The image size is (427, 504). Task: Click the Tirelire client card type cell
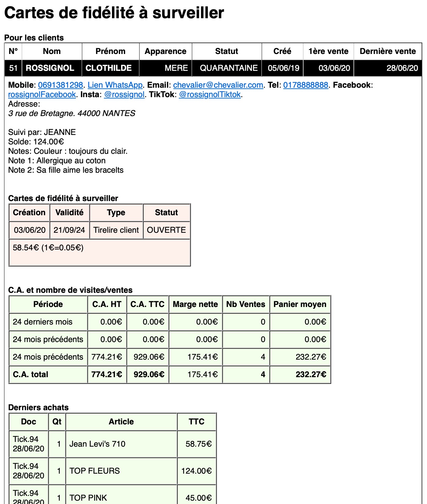pyautogui.click(x=116, y=230)
